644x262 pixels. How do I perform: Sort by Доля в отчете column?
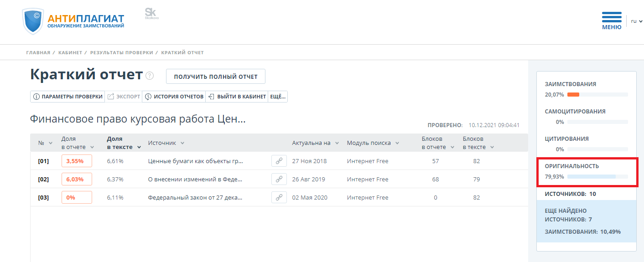point(92,147)
